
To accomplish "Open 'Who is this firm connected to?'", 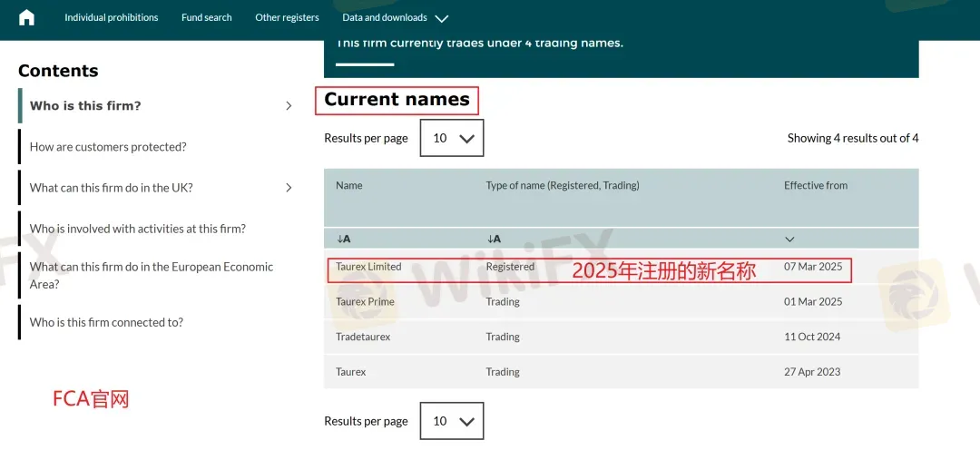I will pyautogui.click(x=106, y=322).
